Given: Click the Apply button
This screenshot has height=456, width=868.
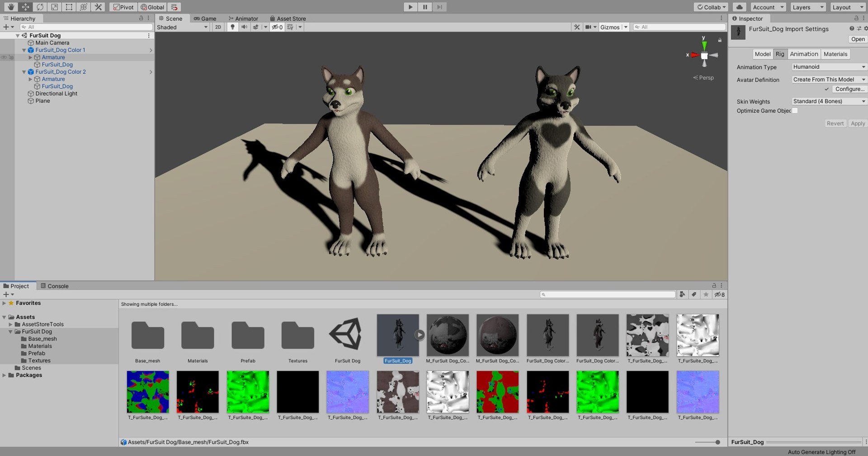Looking at the screenshot, I should point(858,123).
